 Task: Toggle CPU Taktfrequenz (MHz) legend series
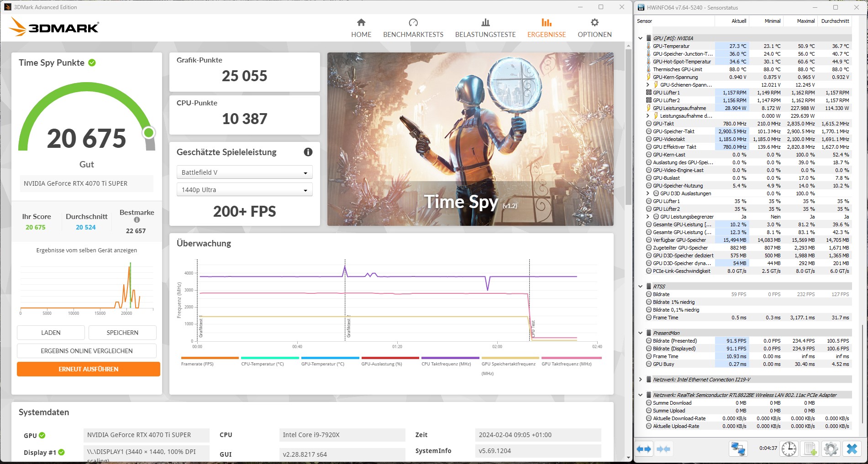pos(450,361)
